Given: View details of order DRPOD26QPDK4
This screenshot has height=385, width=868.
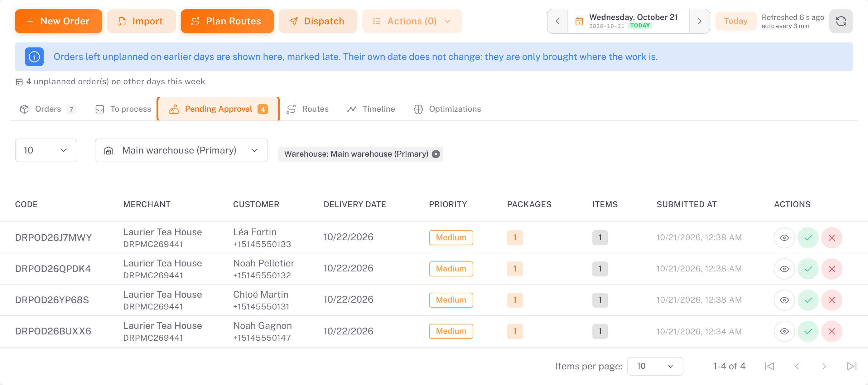Looking at the screenshot, I should click(x=784, y=269).
